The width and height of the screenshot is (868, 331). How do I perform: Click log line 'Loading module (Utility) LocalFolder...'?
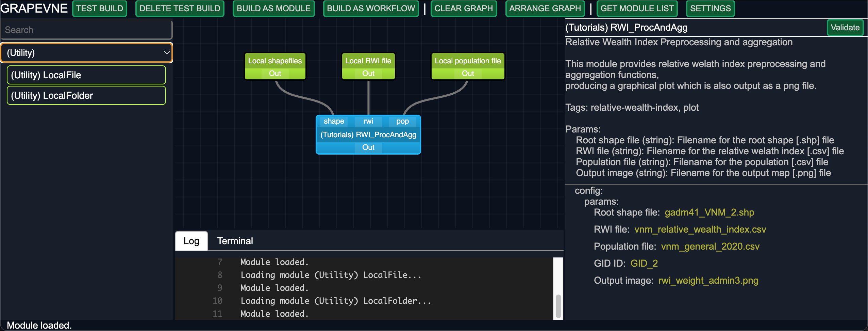[x=336, y=301]
